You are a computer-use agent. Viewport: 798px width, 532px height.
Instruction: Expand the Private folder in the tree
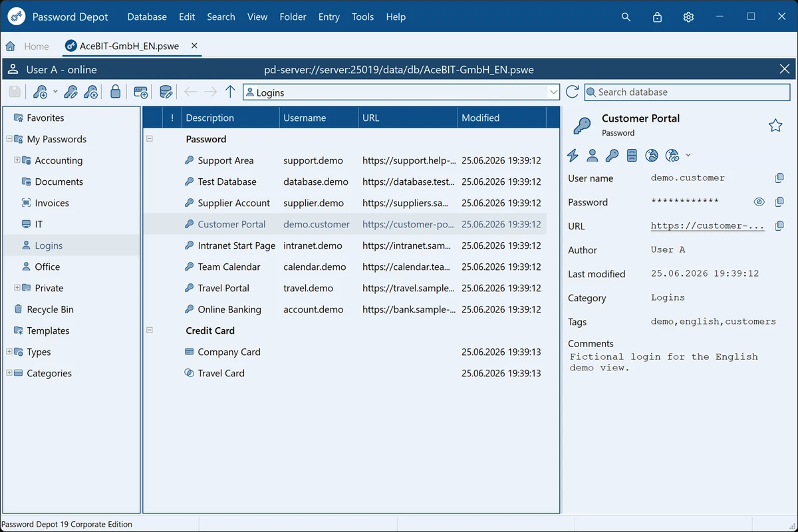[x=17, y=288]
